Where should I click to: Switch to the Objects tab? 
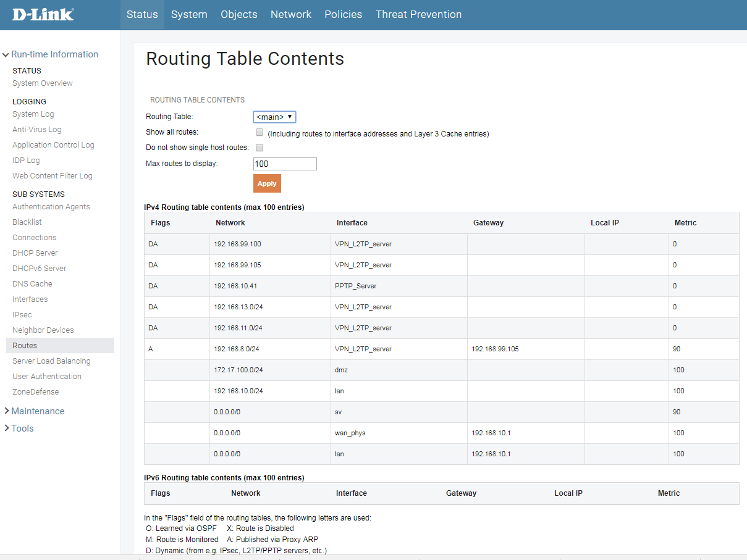[238, 14]
